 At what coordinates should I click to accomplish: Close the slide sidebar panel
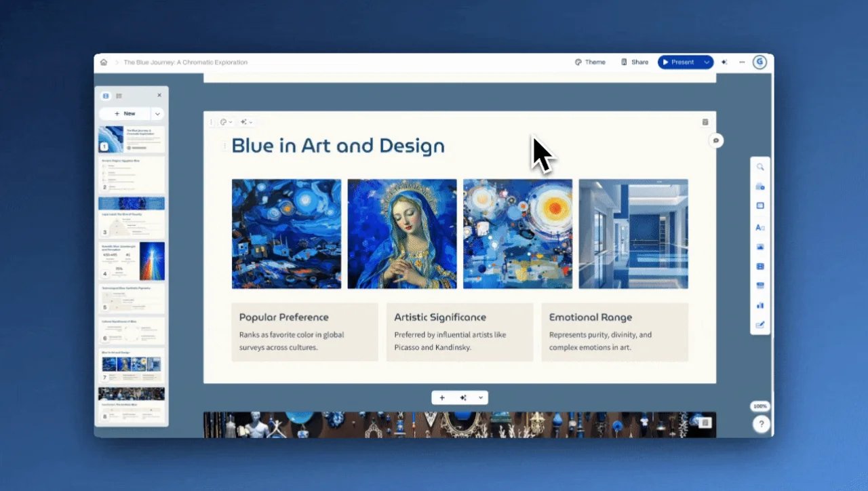tap(159, 96)
